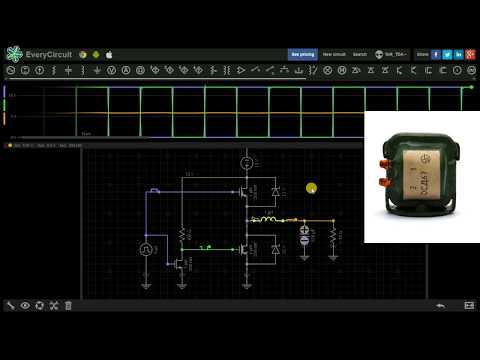Select the relay component
Screen dimensions: 480x360
click(x=313, y=70)
